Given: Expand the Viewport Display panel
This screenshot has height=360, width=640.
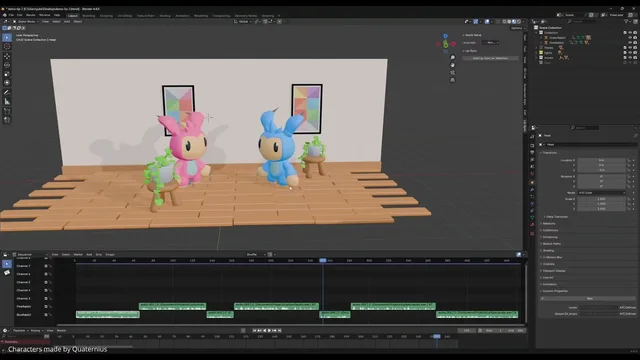Looking at the screenshot, I should [553, 271].
